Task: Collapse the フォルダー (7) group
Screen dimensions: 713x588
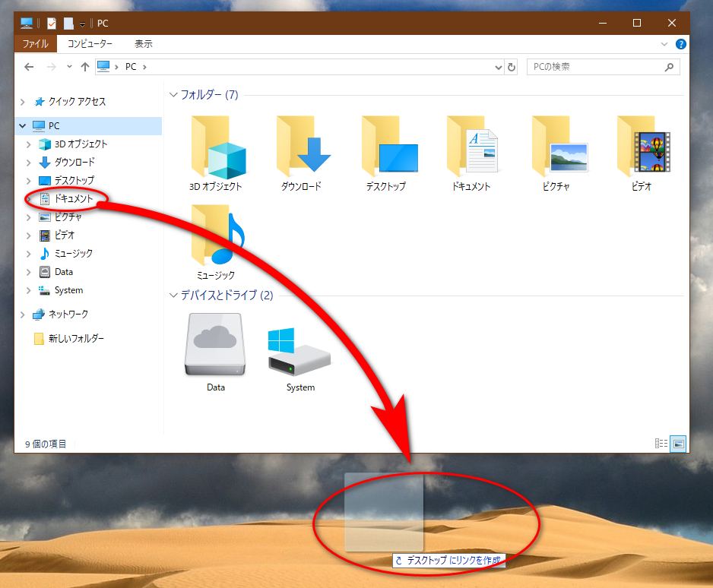Action: (172, 95)
